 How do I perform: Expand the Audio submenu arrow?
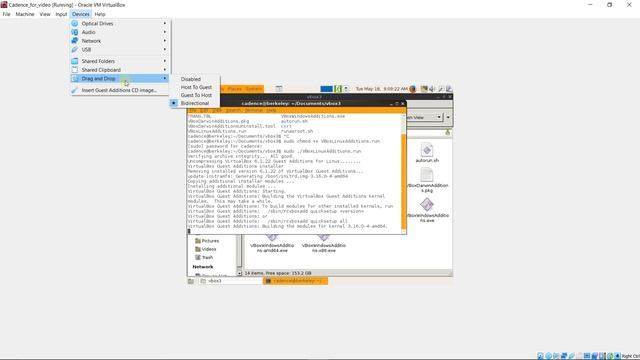(x=165, y=32)
